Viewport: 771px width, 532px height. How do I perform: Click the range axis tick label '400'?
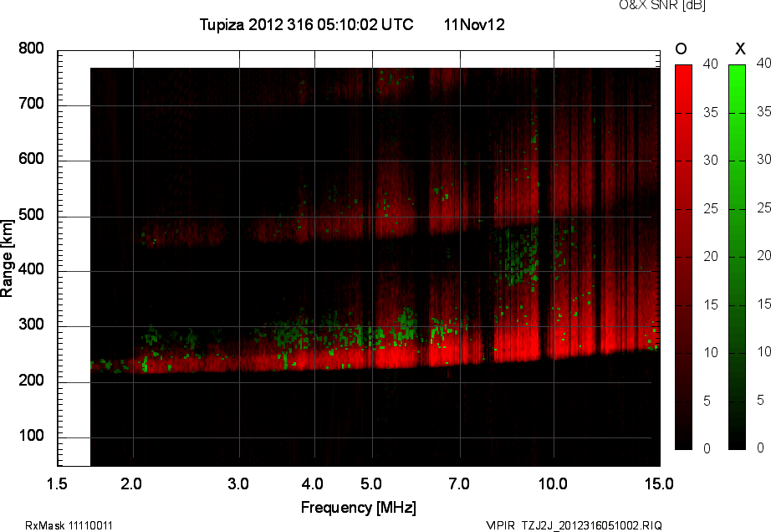31,269
